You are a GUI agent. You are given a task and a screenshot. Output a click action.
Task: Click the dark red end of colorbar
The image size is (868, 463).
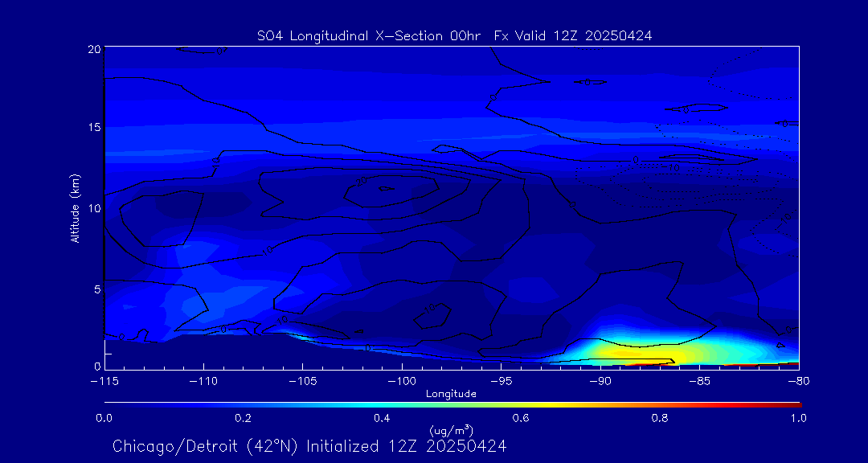tap(794, 405)
